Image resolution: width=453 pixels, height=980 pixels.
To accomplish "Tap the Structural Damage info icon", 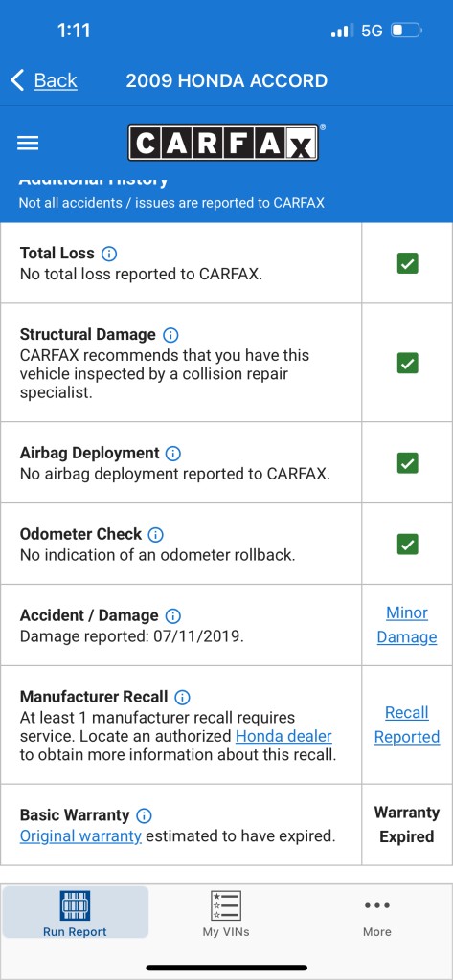I will click(170, 335).
